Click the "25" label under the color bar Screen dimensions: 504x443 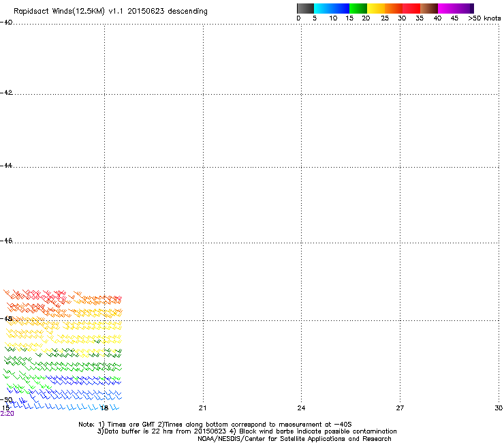point(385,18)
